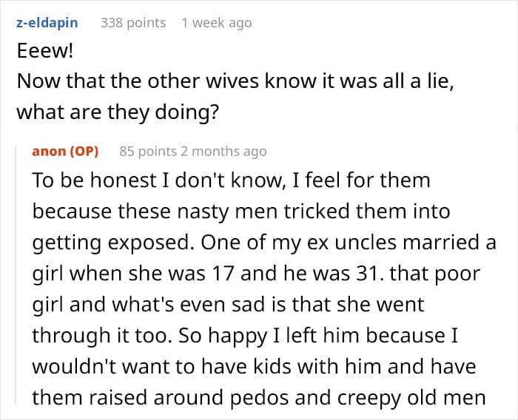Click the 338 points score
This screenshot has width=518, height=420.
pos(133,23)
